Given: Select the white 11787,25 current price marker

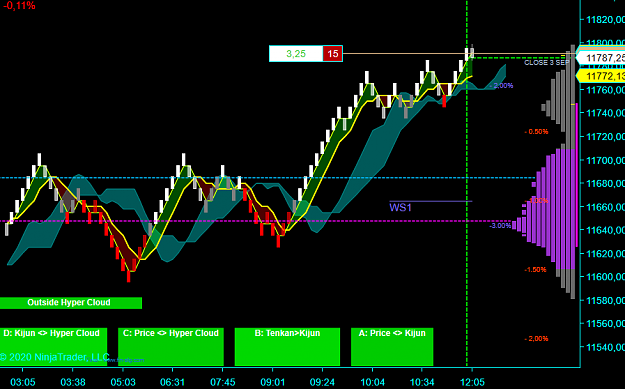Looking at the screenshot, I should pyautogui.click(x=600, y=58).
